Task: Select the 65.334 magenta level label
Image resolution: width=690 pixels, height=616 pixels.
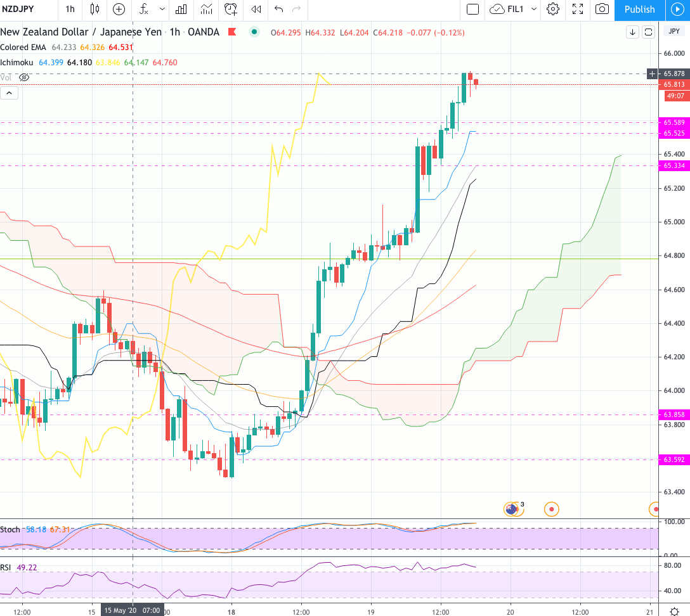Action: point(674,166)
